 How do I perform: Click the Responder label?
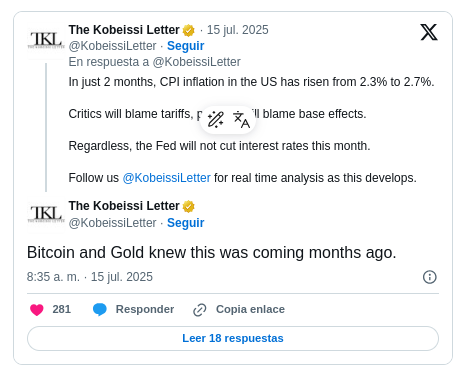(x=145, y=309)
